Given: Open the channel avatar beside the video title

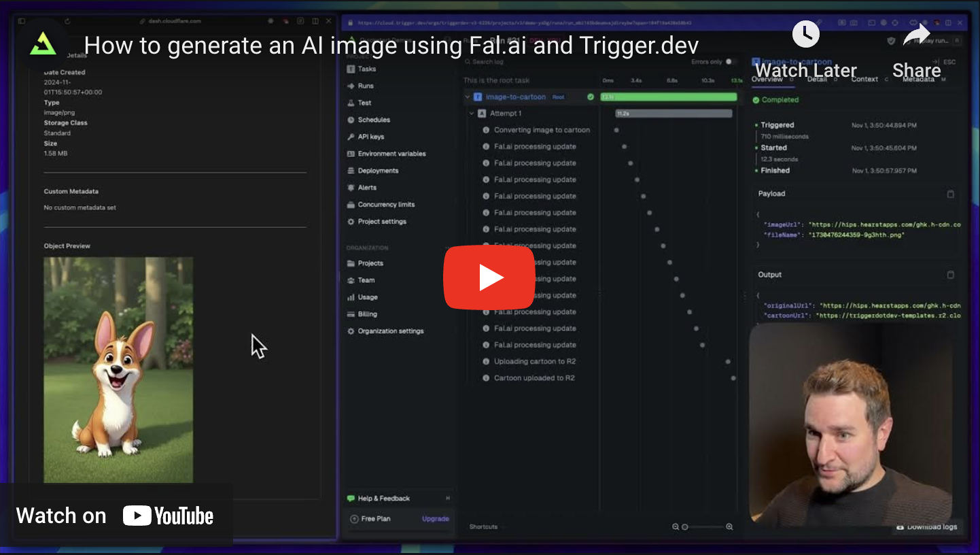Looking at the screenshot, I should [43, 45].
